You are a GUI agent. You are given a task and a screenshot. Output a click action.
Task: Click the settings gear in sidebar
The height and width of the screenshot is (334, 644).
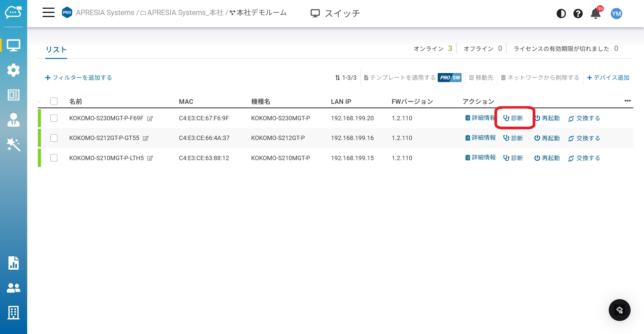click(x=13, y=70)
